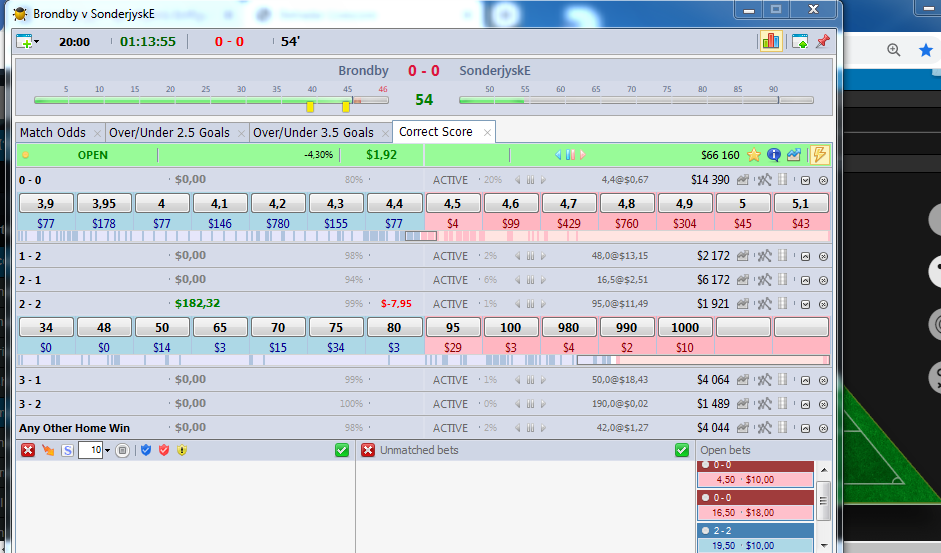Open the ladder grid icon for 0 - 0

(x=783, y=180)
